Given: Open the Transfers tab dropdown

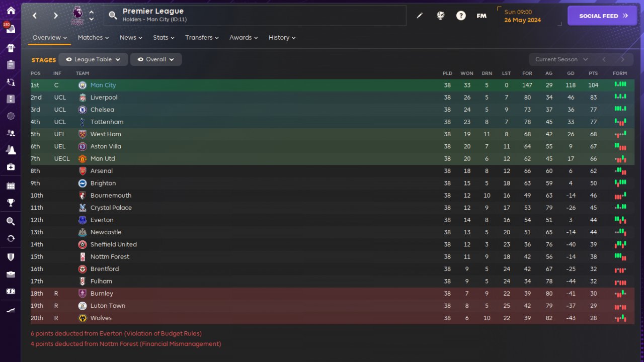Looking at the screenshot, I should pos(201,38).
